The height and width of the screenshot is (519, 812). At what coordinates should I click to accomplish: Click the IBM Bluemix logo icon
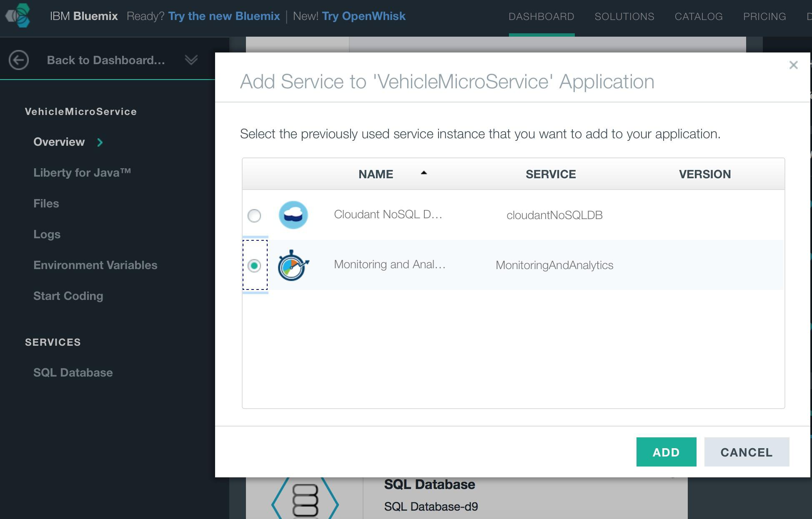tap(18, 16)
